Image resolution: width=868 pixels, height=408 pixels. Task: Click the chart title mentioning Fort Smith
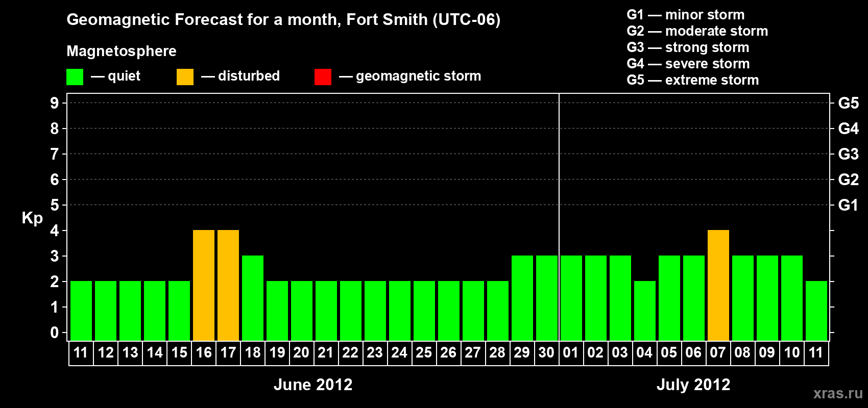pos(283,19)
